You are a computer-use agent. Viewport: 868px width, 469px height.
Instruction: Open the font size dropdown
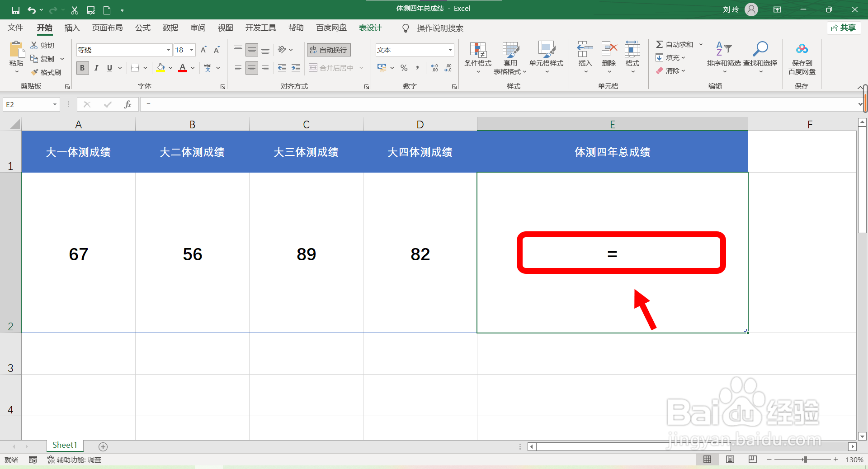(x=192, y=50)
